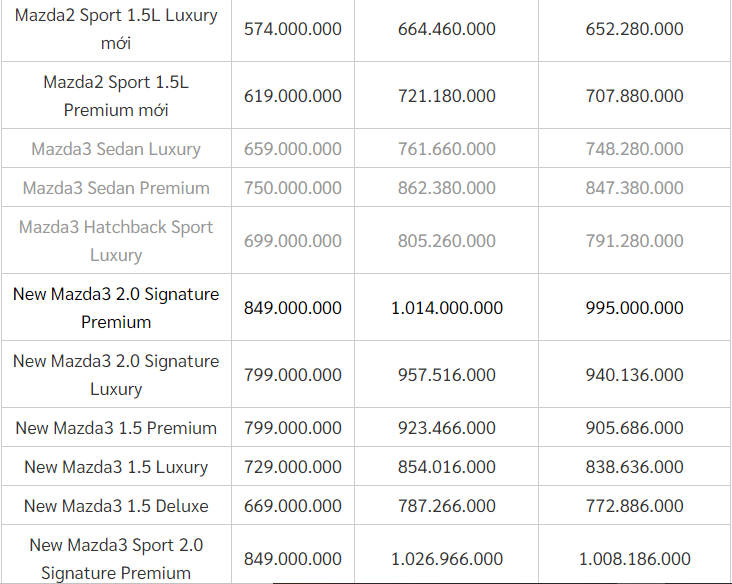732x584 pixels.
Task: Select the 721.180.000 price value
Action: click(446, 96)
